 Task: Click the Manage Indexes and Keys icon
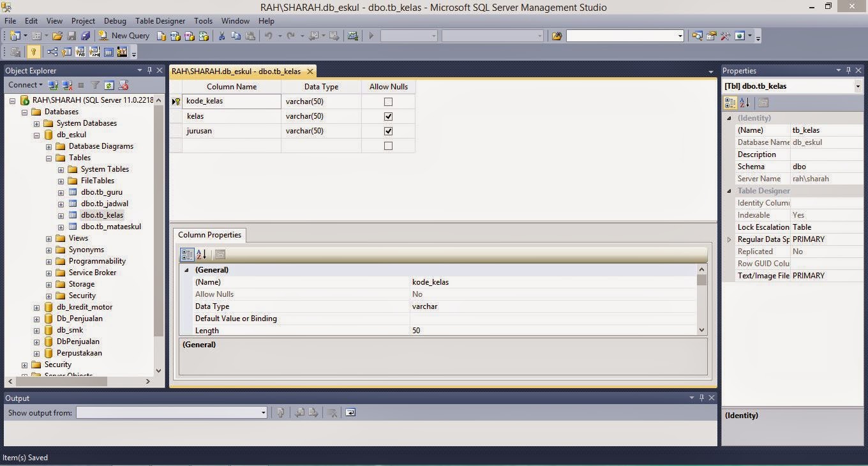(x=66, y=52)
